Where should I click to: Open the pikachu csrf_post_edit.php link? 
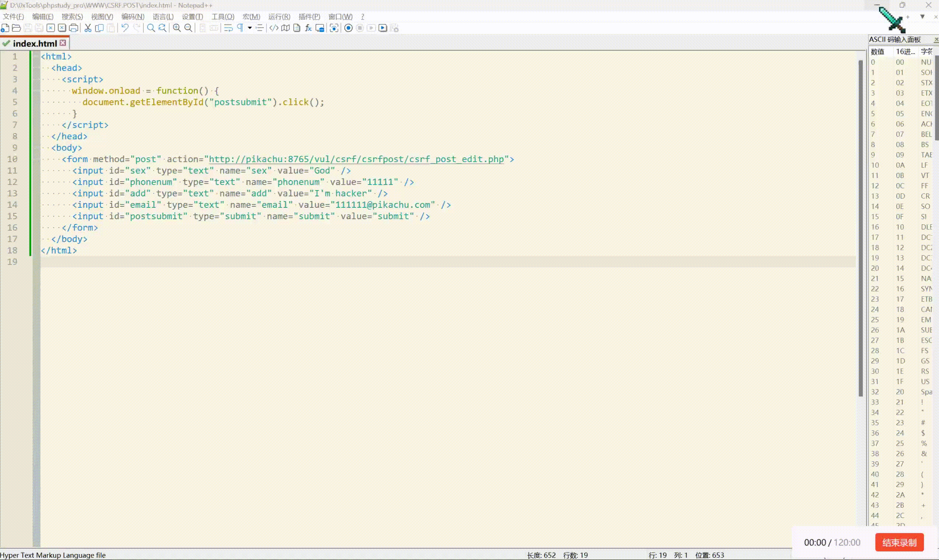click(356, 159)
